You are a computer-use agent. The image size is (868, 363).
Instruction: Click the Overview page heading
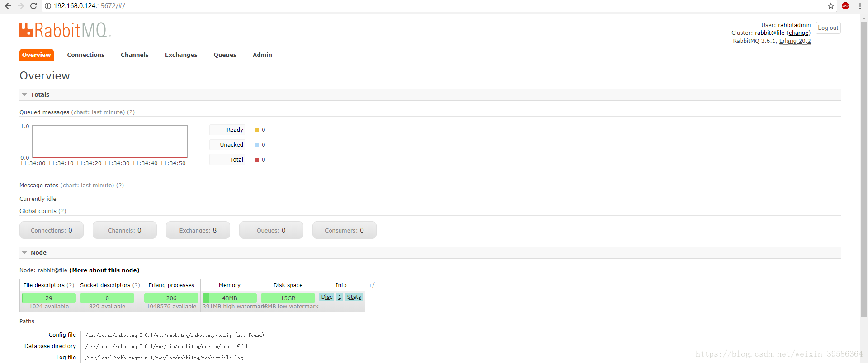[45, 76]
